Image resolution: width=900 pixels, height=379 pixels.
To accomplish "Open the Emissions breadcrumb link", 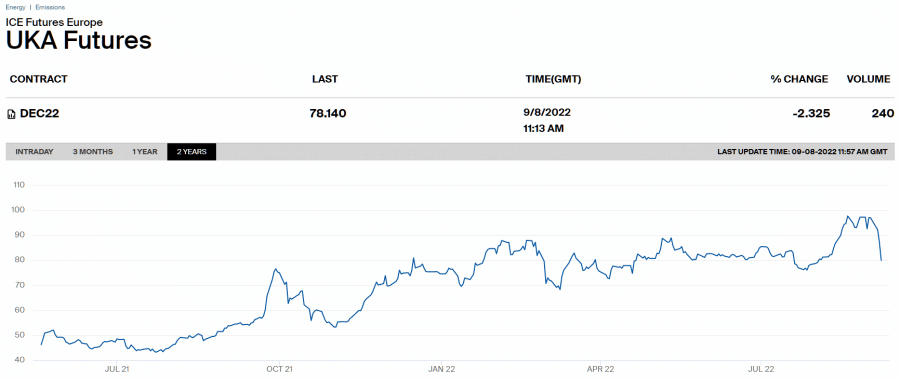I will [50, 7].
